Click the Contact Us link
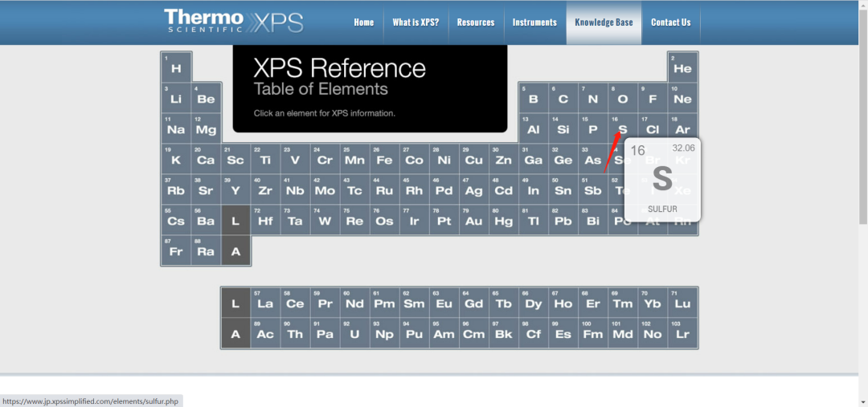Screen dimensions: 868x407 (x=670, y=22)
